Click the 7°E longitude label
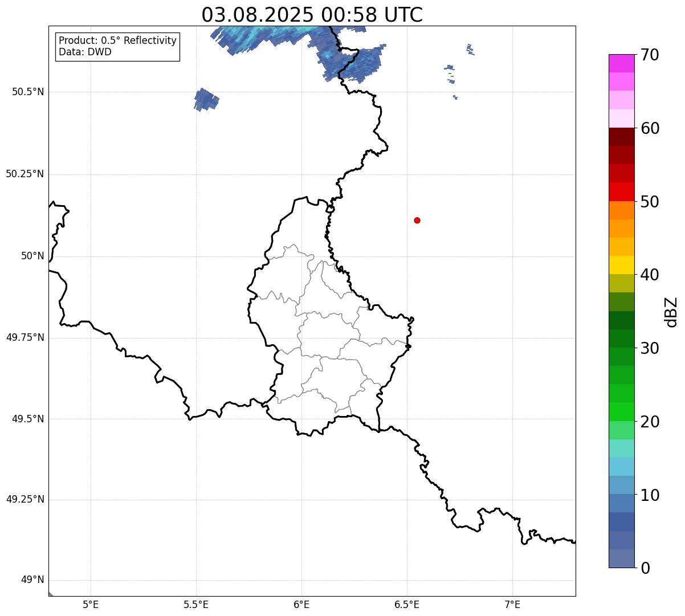The width and height of the screenshot is (685, 616). coord(512,604)
